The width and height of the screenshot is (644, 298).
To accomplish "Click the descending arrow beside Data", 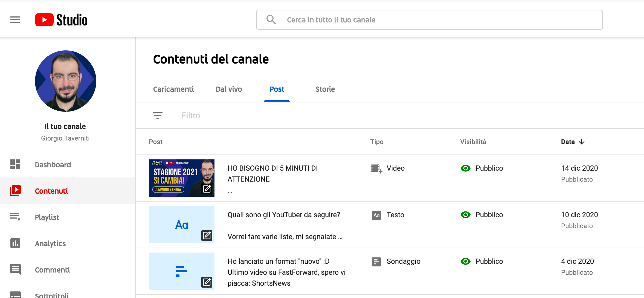I will (582, 142).
